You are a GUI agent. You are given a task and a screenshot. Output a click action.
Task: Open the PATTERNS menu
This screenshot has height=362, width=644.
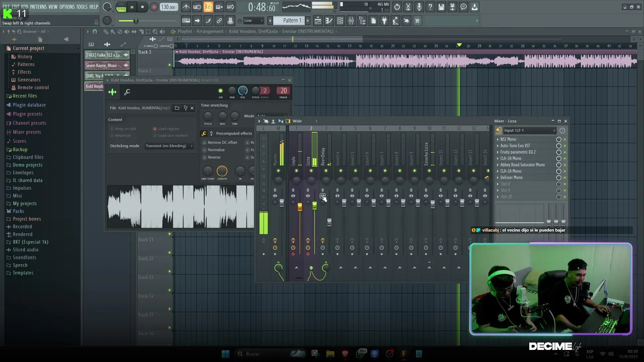(x=38, y=7)
